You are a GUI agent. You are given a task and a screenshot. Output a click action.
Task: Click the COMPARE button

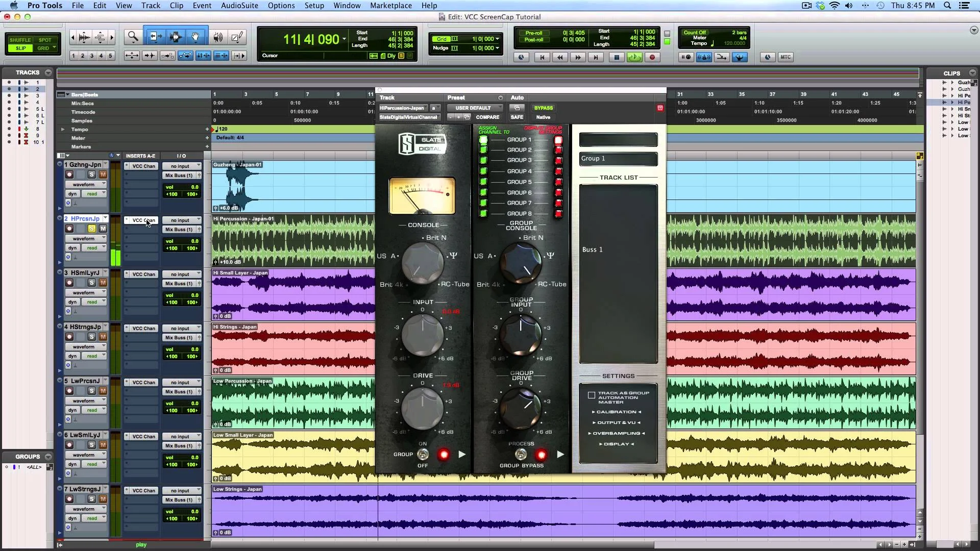487,117
